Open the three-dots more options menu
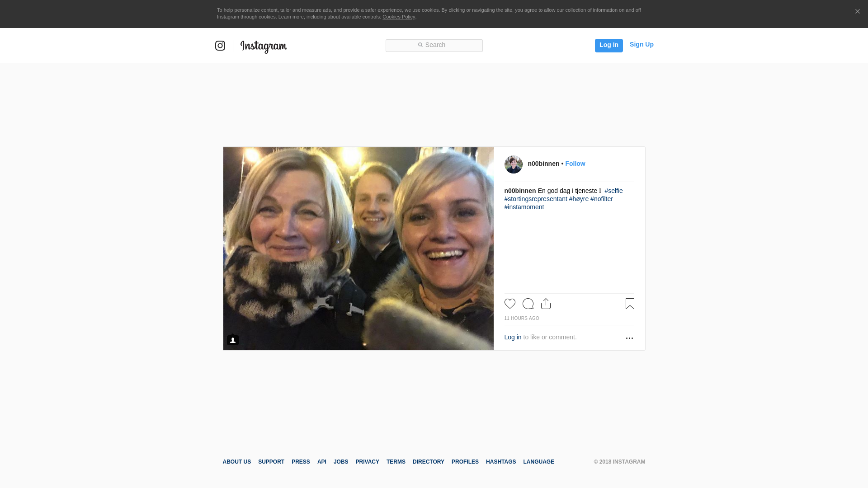868x488 pixels. [x=629, y=338]
